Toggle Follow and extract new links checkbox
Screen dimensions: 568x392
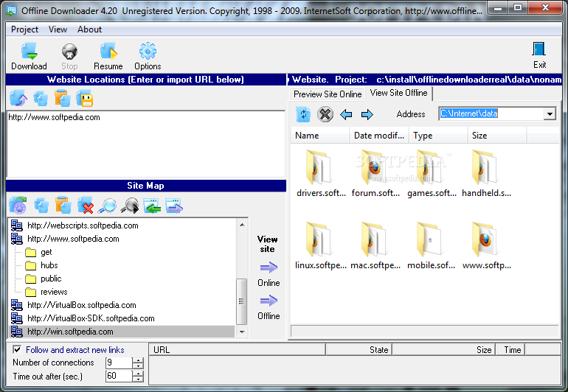[17, 350]
